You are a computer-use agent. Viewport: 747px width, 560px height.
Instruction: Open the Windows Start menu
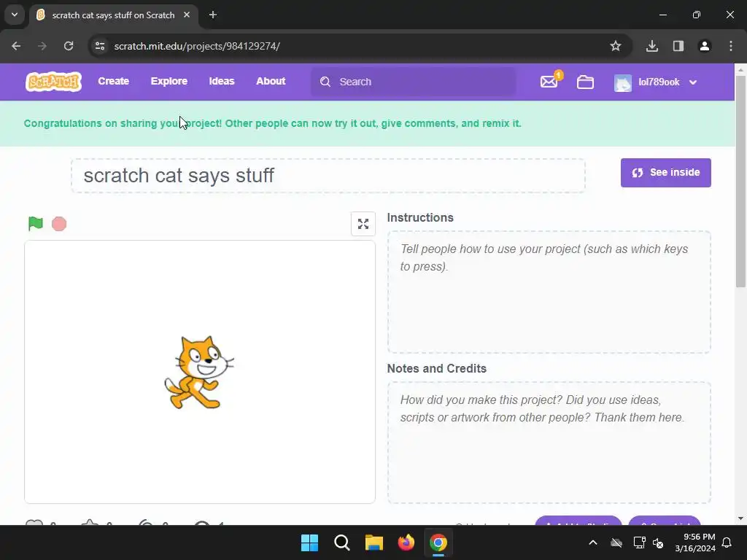309,542
